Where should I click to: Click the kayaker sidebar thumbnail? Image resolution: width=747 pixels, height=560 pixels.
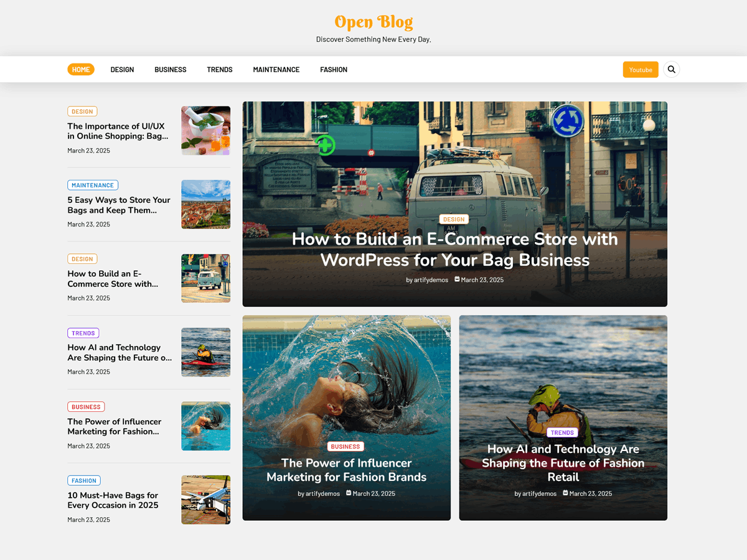click(206, 352)
